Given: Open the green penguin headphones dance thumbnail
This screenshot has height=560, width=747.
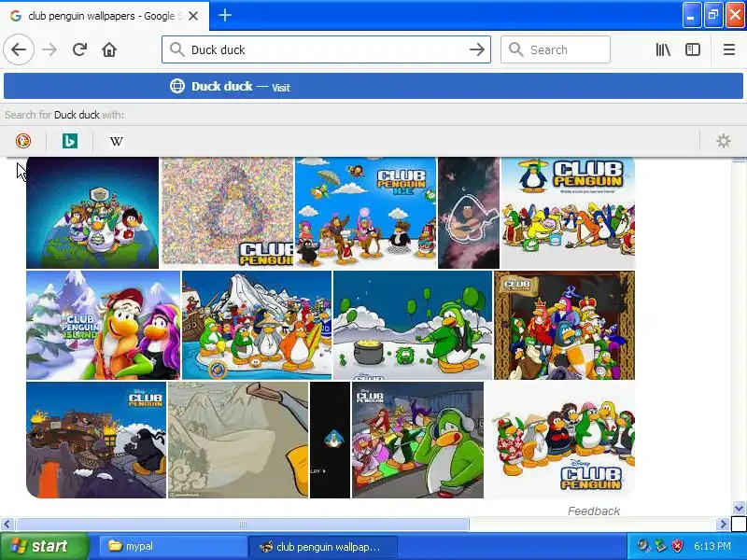Looking at the screenshot, I should click(417, 440).
